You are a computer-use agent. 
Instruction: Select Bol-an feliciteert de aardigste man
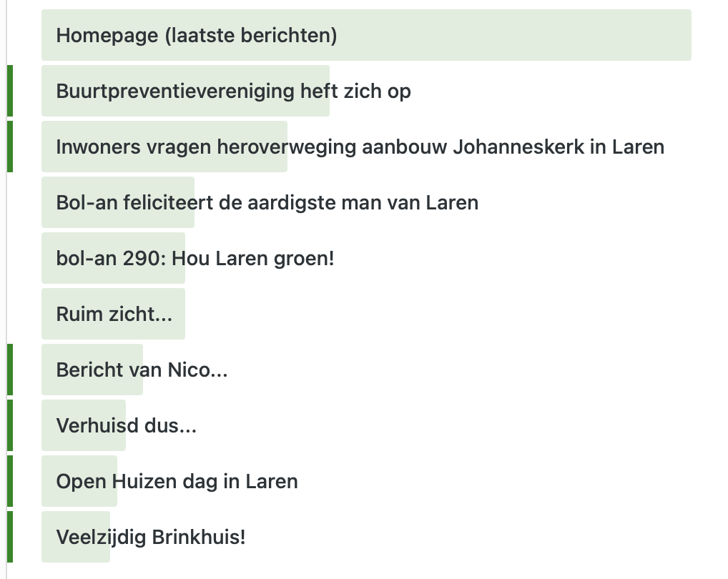click(x=267, y=202)
